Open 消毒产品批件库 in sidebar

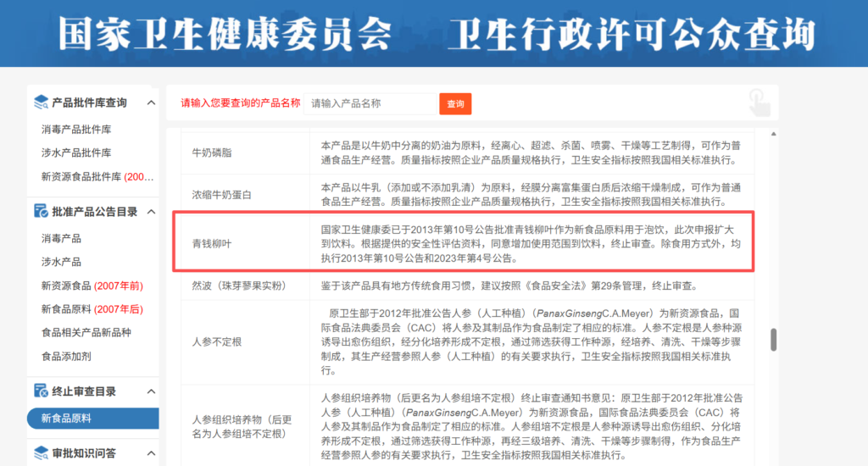[76, 130]
